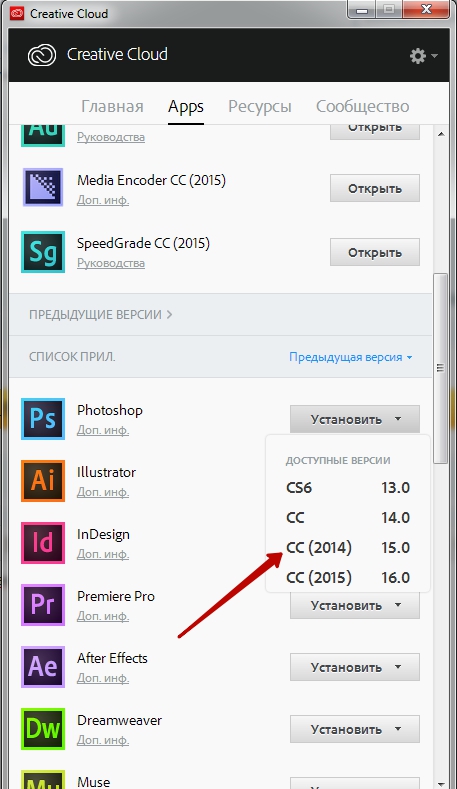The width and height of the screenshot is (457, 789).
Task: Go to the Сообщество tab
Action: (362, 107)
